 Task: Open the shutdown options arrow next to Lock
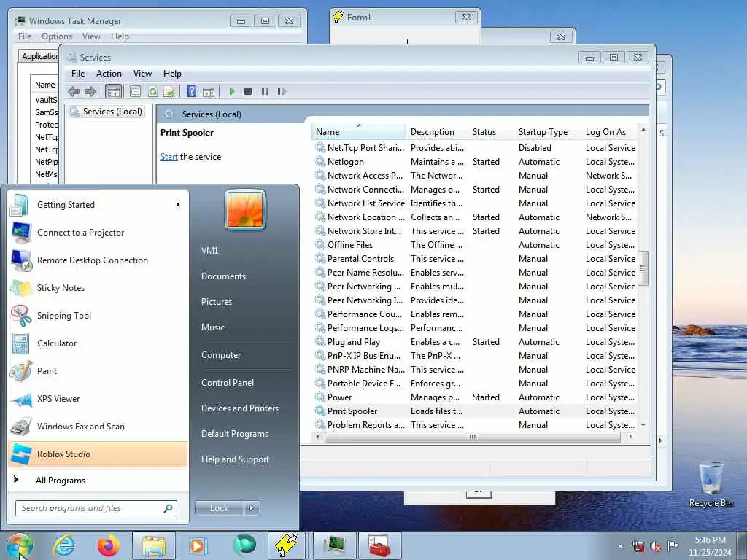click(x=252, y=508)
